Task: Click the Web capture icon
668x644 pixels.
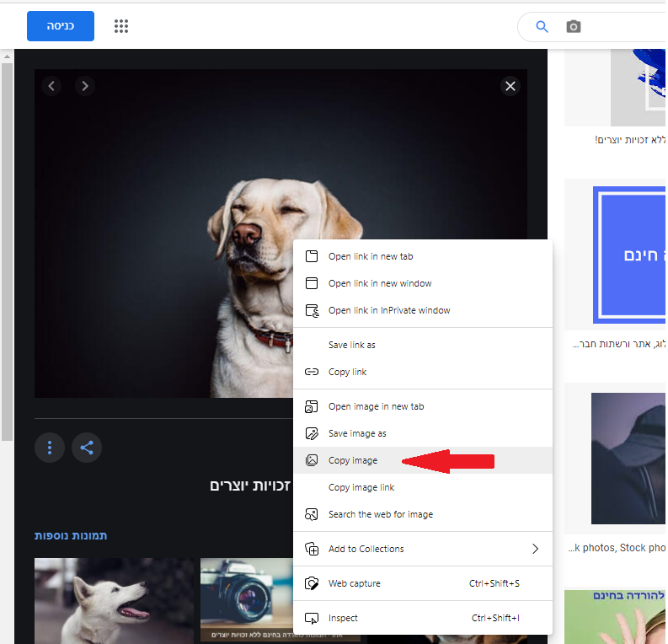Action: 312,583
